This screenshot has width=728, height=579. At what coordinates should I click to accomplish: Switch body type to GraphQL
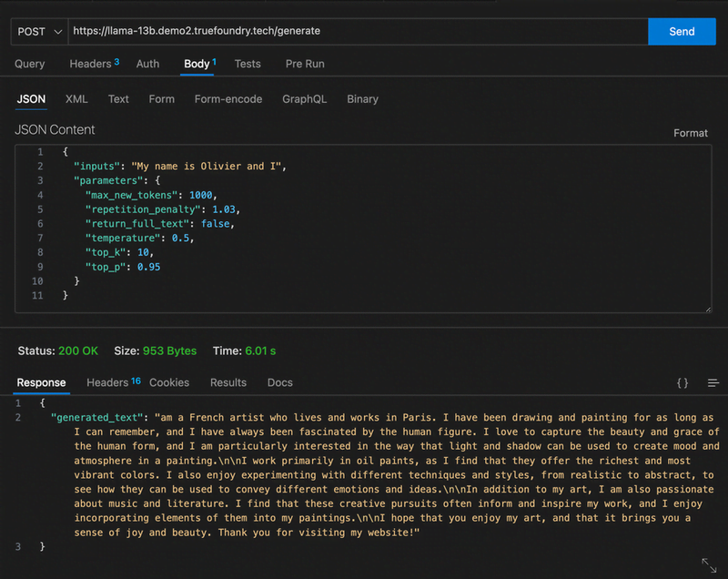tap(304, 99)
